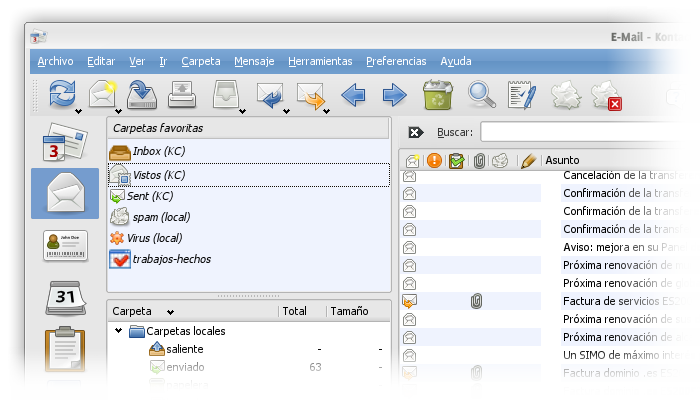Sort by pencil signature column header icon
This screenshot has width=700, height=400.
click(x=529, y=160)
